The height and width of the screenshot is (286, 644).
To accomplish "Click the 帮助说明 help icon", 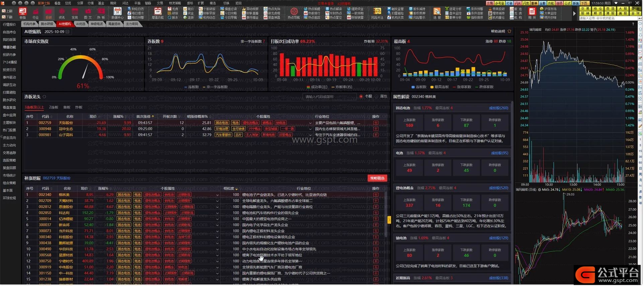I will pos(509,31).
